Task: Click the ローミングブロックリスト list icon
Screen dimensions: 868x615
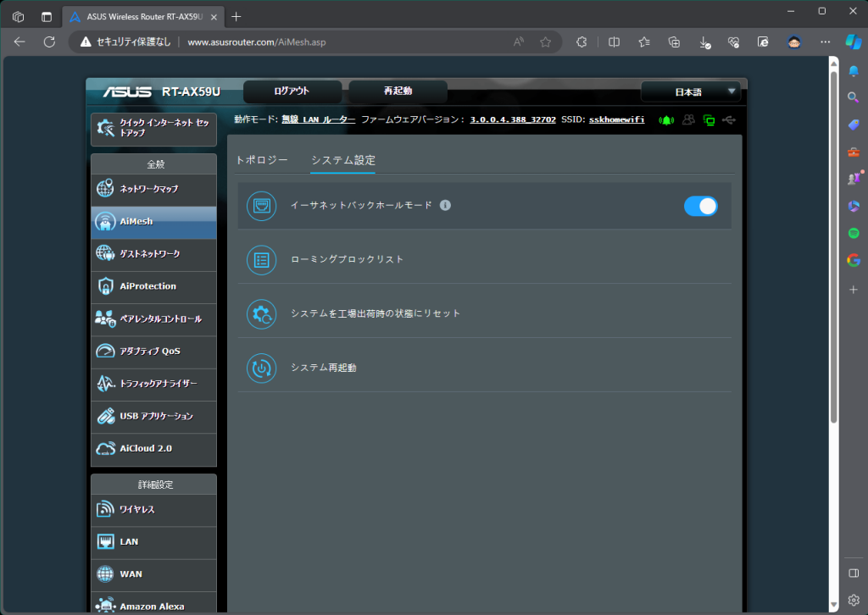Action: [x=261, y=260]
